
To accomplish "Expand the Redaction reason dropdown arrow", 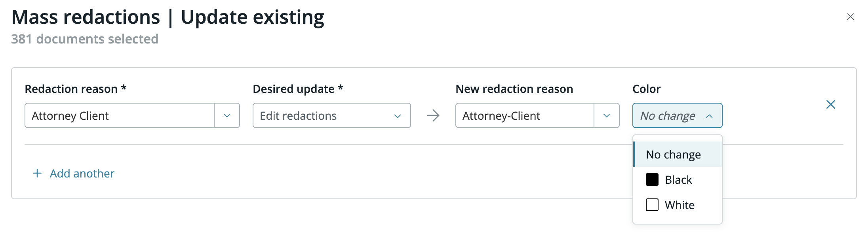I will tap(227, 115).
